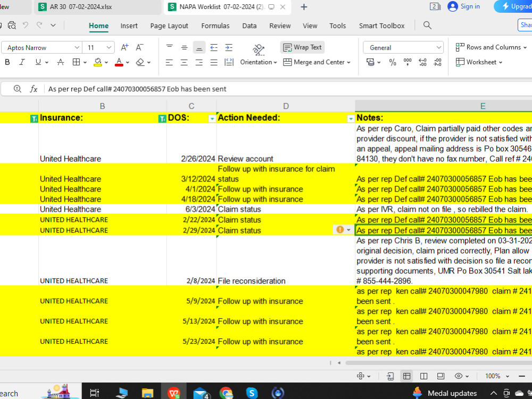Viewport: 532px width, 399px height.
Task: Apply strikethrough formatting
Action: (61, 62)
